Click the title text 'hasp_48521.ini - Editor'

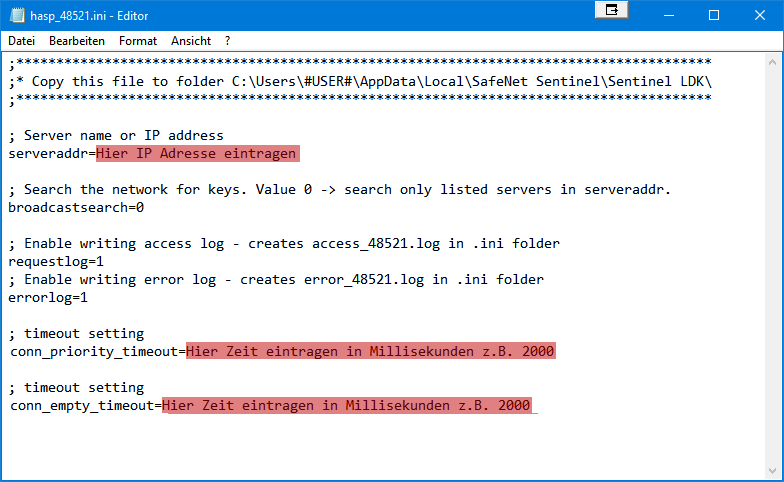pyautogui.click(x=89, y=16)
